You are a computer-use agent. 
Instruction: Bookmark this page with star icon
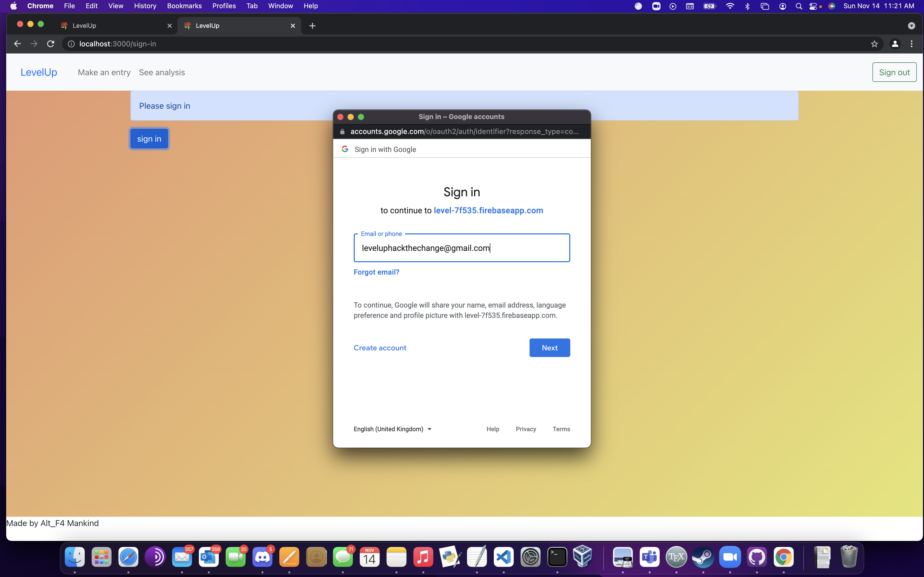click(874, 44)
